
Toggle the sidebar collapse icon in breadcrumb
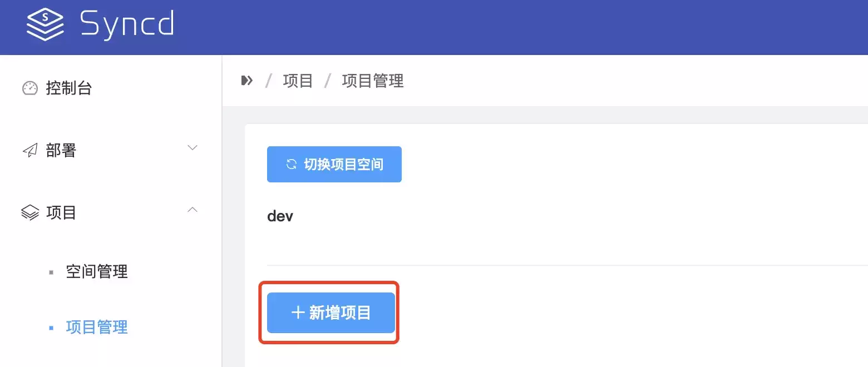(247, 81)
